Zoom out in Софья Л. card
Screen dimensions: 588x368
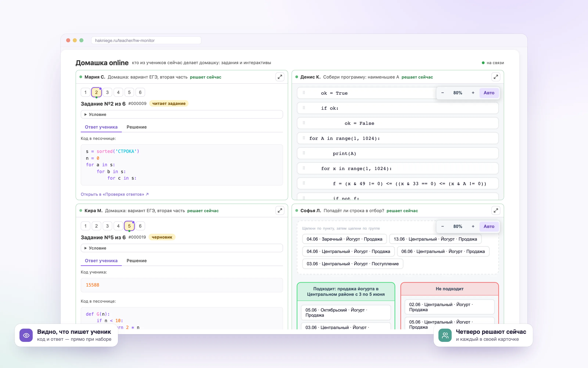[442, 226]
